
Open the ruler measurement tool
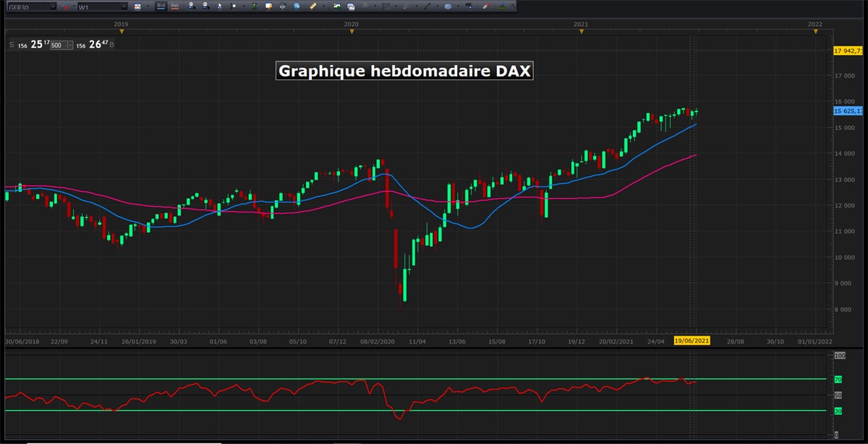(x=313, y=7)
